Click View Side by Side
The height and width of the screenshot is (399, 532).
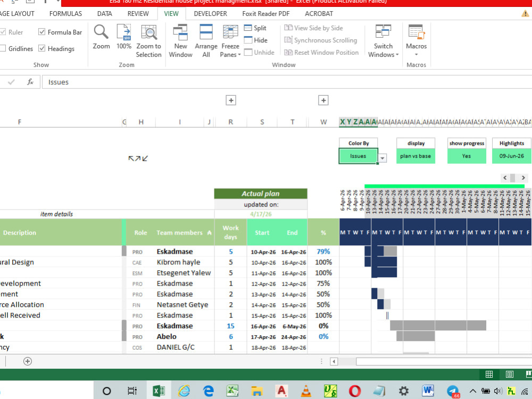pos(313,28)
